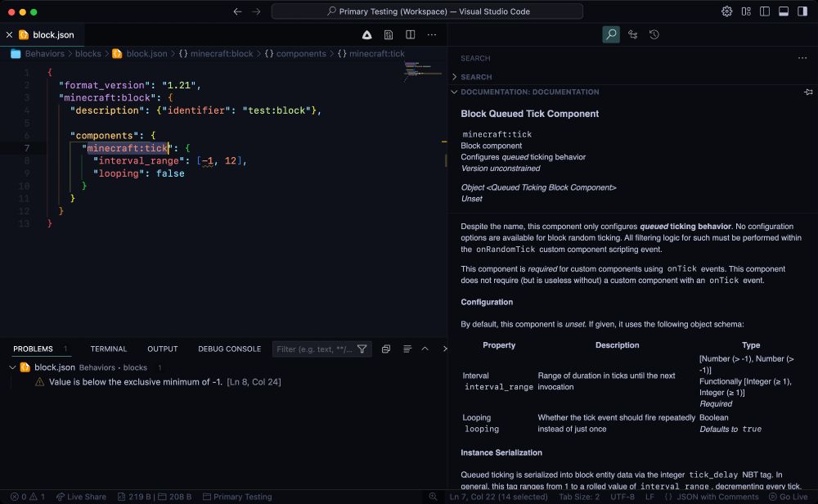
Task: Open errors and warnings status item
Action: [x=28, y=497]
